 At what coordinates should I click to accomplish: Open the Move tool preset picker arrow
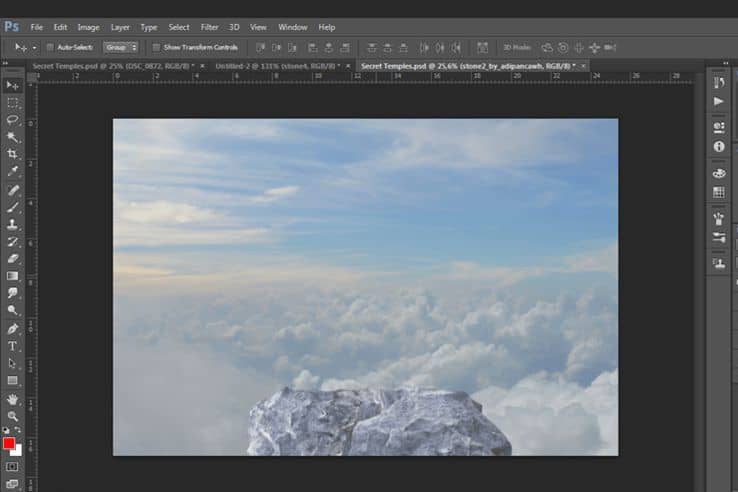tap(34, 48)
